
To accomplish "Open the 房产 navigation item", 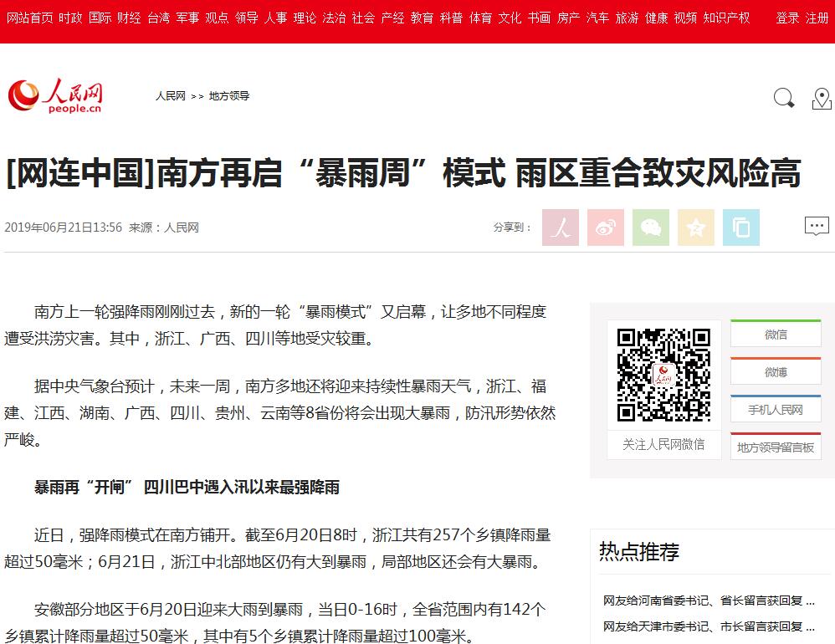I will pyautogui.click(x=568, y=18).
